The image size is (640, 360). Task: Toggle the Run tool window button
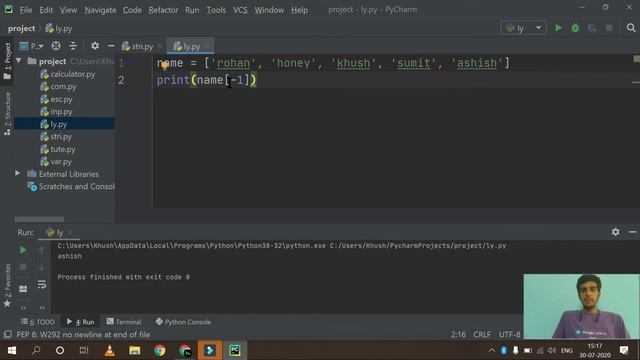click(x=80, y=322)
